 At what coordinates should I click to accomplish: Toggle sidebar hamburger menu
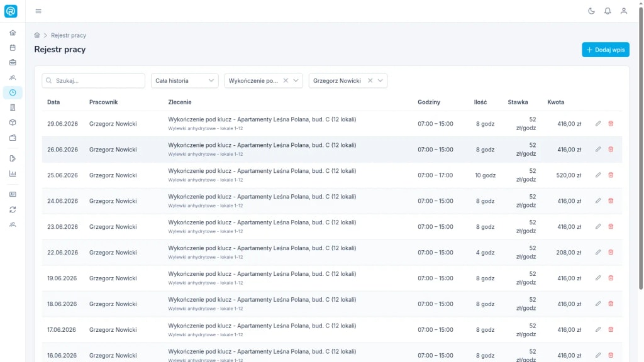(x=38, y=11)
